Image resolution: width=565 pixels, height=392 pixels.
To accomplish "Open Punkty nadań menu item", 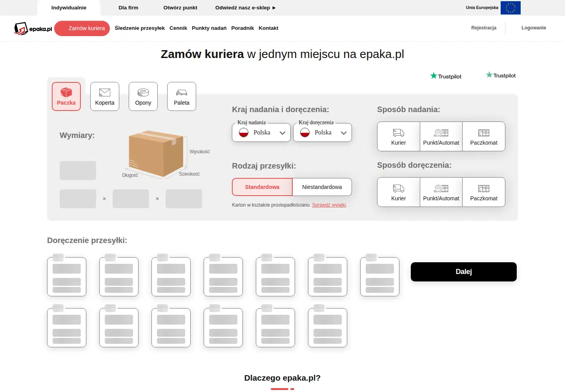I will coord(209,28).
